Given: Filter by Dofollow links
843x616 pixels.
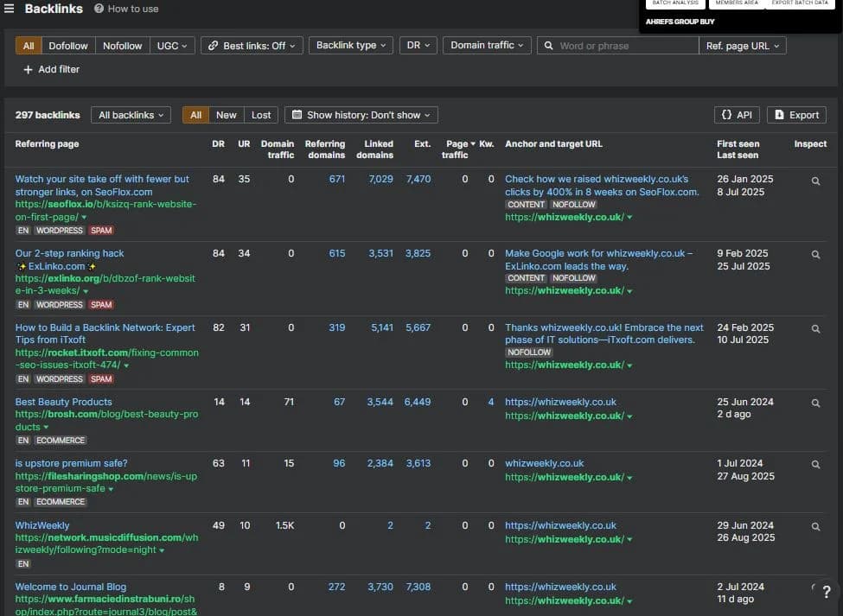Looking at the screenshot, I should point(68,46).
